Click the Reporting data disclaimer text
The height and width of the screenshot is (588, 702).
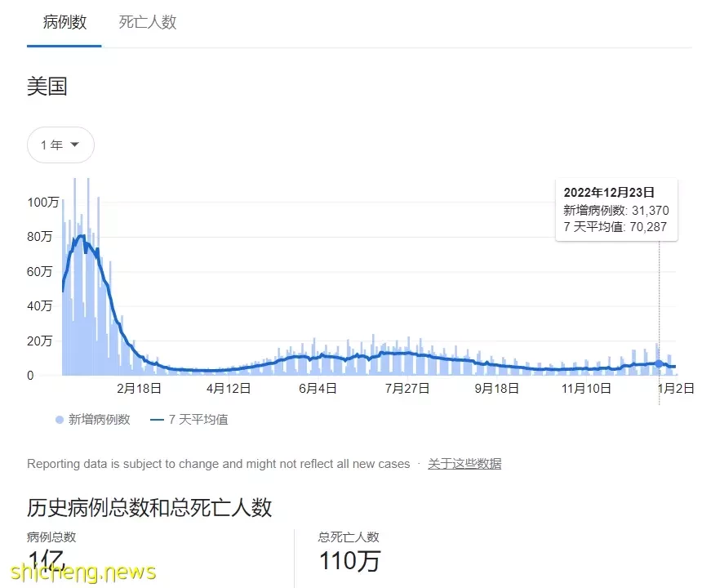tap(219, 464)
